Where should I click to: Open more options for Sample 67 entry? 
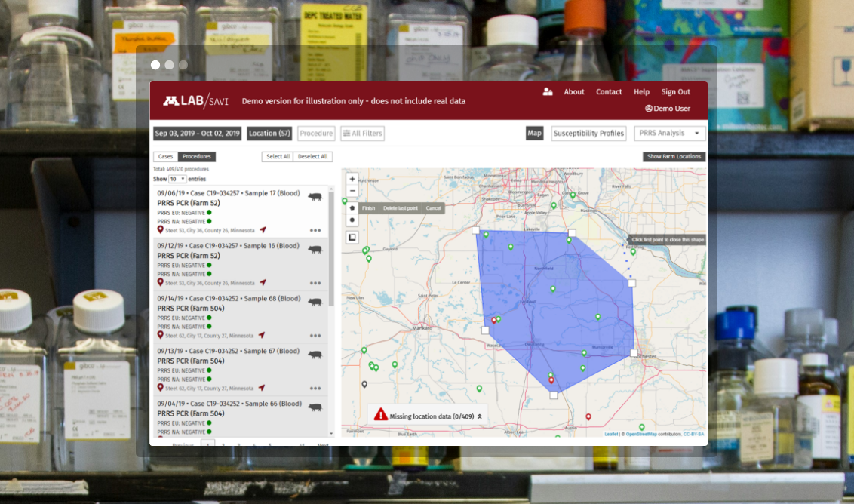click(x=315, y=389)
